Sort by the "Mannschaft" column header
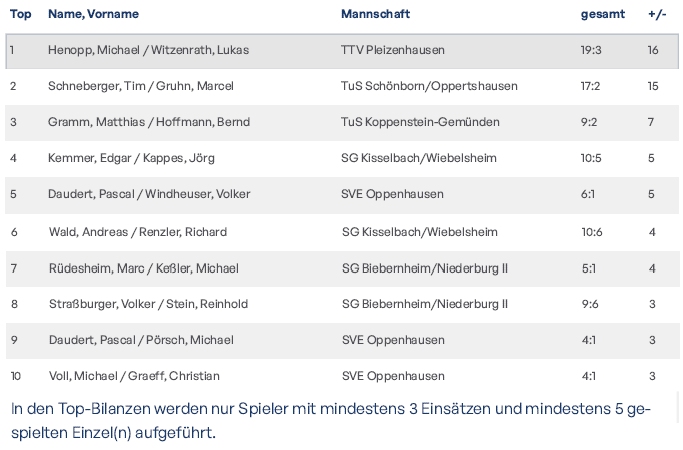Screen dimensions: 683x450 375,14
